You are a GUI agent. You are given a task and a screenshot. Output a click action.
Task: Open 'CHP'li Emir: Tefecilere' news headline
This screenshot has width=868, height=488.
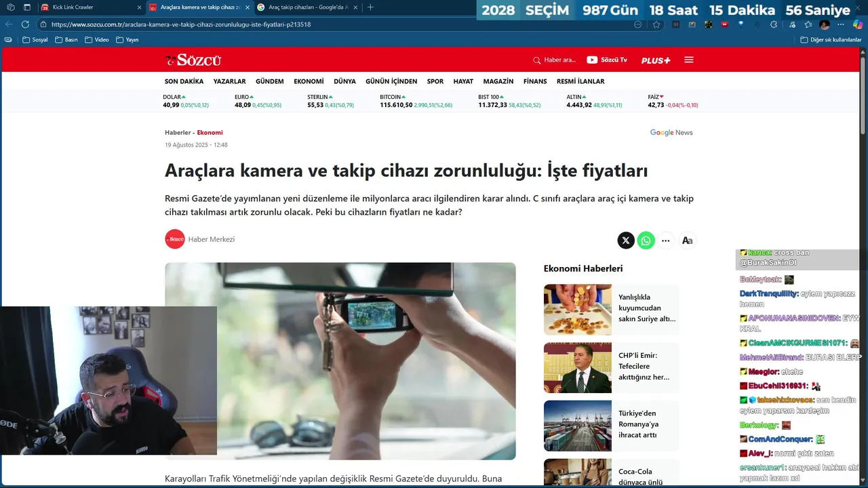(644, 366)
